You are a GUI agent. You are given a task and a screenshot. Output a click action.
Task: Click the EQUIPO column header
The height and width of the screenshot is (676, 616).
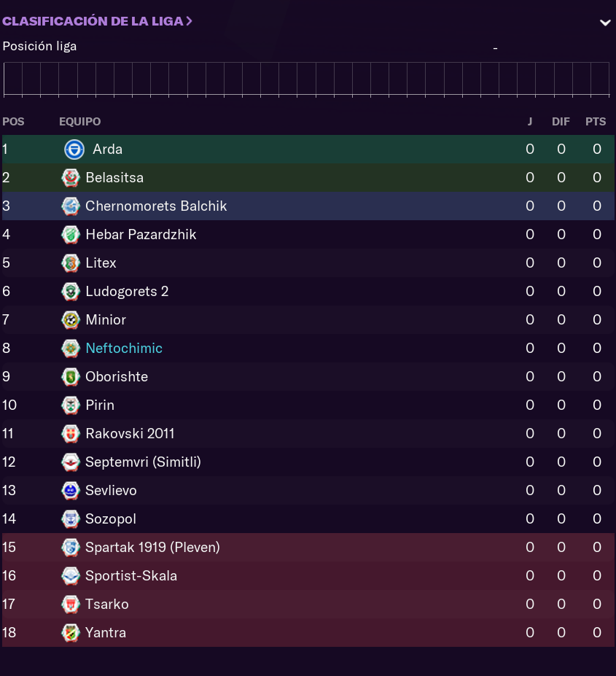pos(79,122)
